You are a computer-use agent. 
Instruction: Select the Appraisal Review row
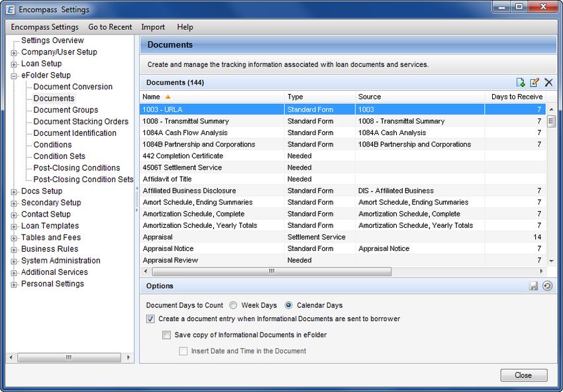pyautogui.click(x=343, y=260)
